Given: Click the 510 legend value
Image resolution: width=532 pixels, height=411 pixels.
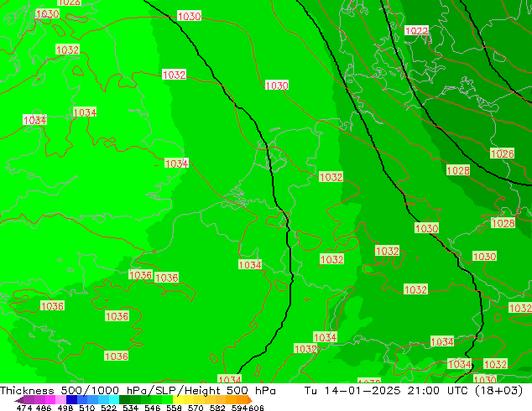Looking at the screenshot, I should [87, 408].
